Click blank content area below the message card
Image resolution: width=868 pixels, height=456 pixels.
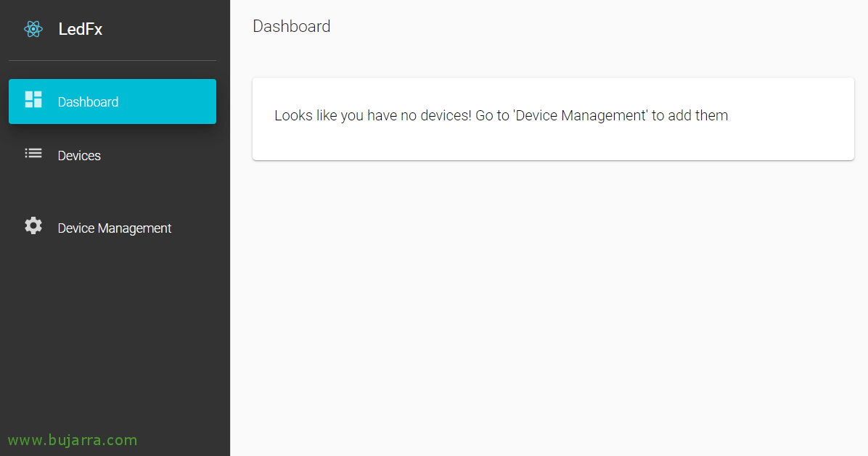[x=552, y=304]
